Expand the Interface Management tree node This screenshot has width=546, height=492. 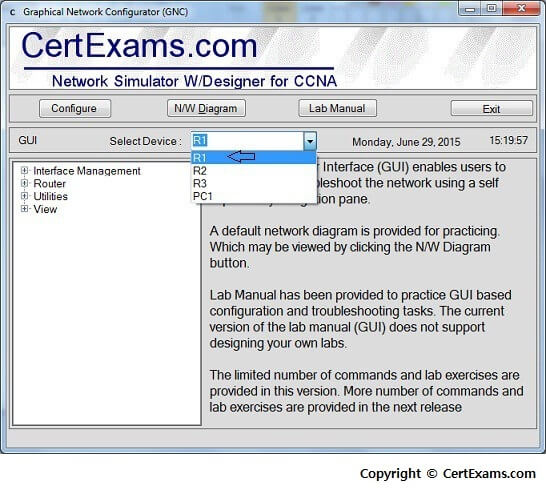coord(24,170)
